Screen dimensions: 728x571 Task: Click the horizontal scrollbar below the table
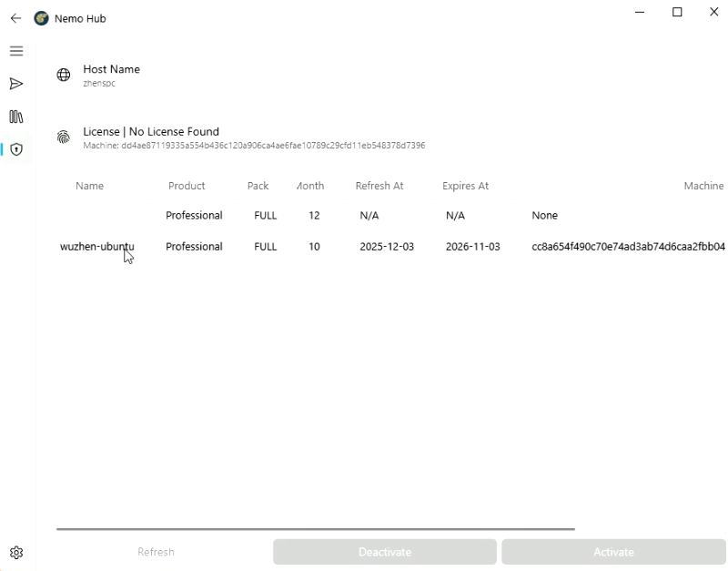click(x=315, y=528)
